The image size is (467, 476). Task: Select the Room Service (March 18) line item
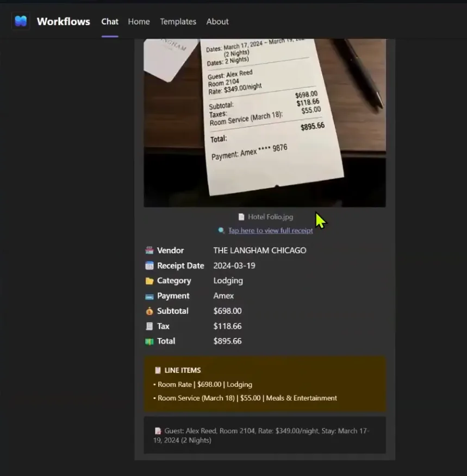[x=245, y=398]
